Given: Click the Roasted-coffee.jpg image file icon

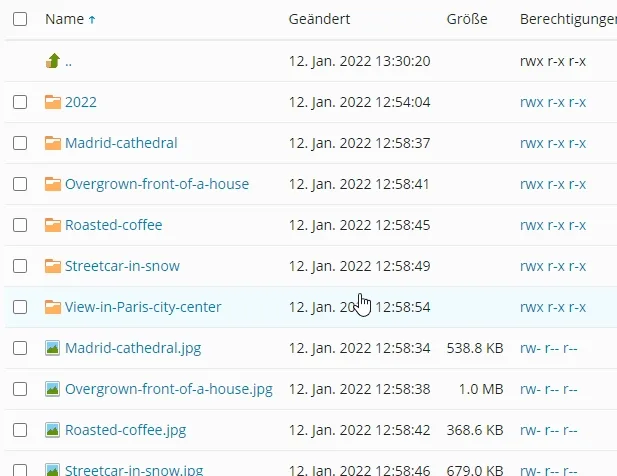Looking at the screenshot, I should tap(53, 430).
